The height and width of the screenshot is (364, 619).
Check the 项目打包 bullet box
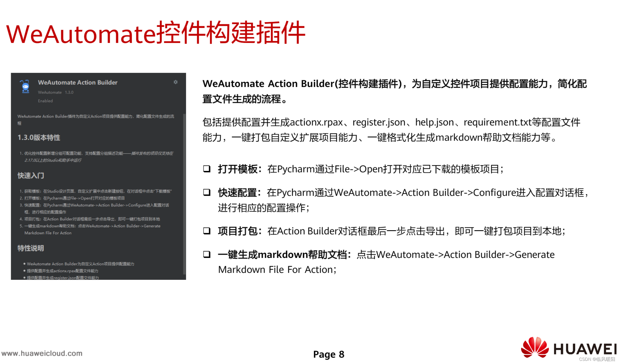pyautogui.click(x=207, y=231)
